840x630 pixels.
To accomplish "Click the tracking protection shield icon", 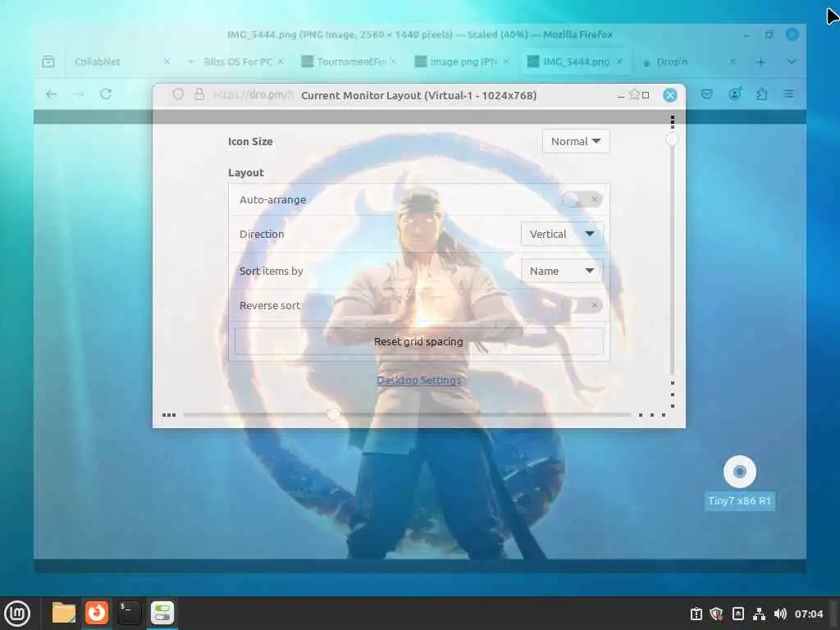I will coord(178,94).
